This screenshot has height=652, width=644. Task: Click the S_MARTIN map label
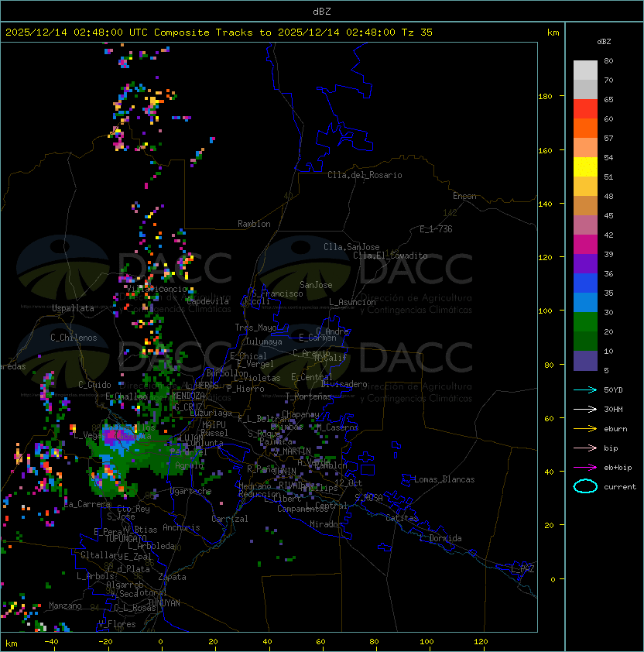[293, 451]
